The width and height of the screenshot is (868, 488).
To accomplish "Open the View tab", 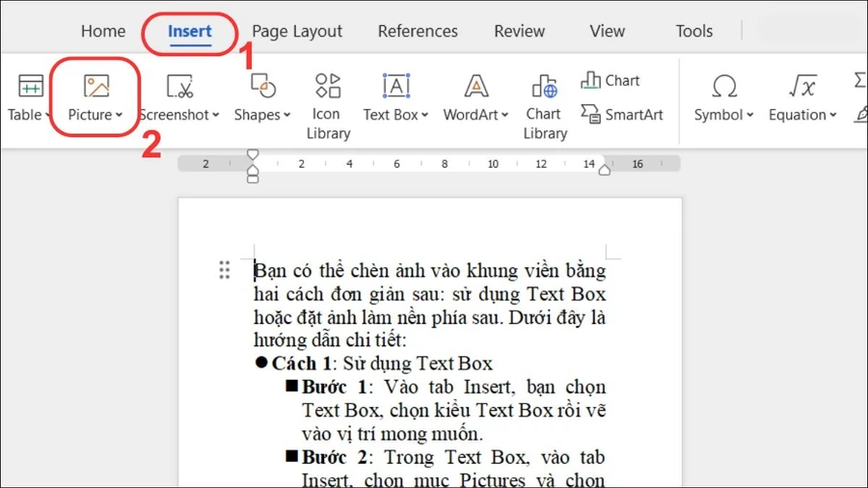I will point(607,31).
